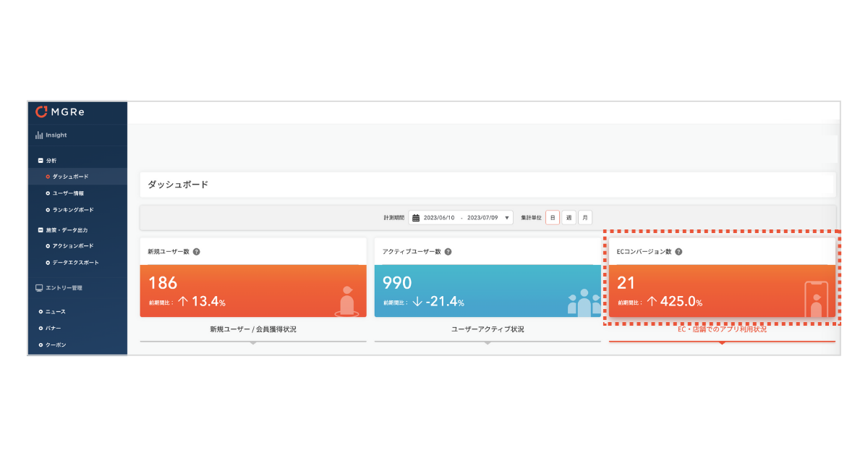Click help icon beside 新規ユーザー数
The image size is (868, 456).
(x=197, y=252)
